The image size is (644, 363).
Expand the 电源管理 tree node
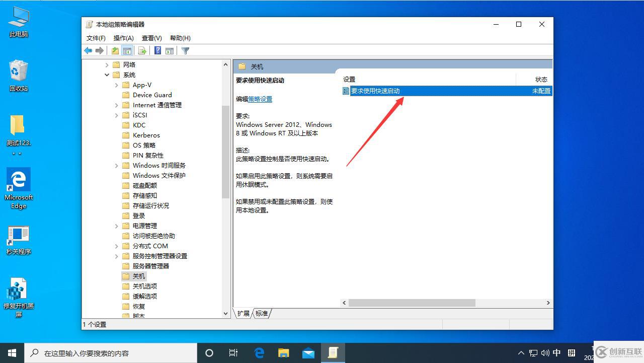[x=117, y=226]
